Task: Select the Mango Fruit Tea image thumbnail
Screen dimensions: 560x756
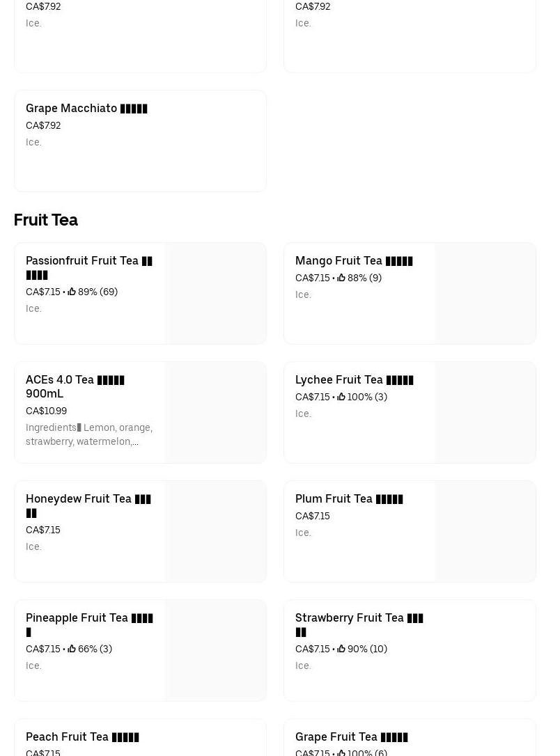Action: point(485,293)
